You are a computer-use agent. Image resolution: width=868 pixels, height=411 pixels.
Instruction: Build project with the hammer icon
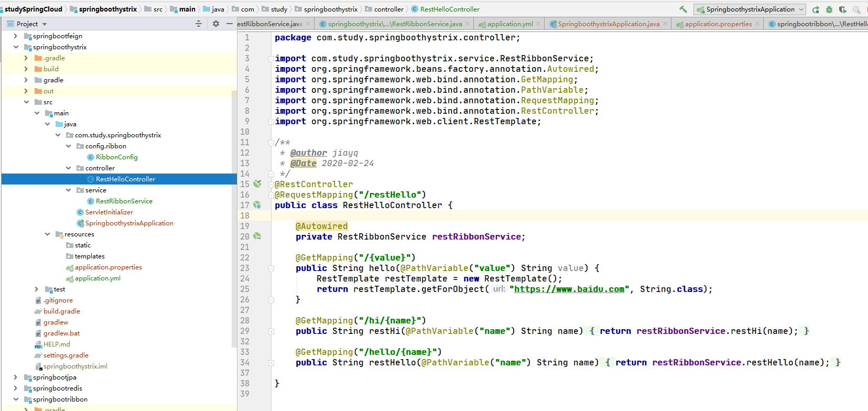coord(683,9)
